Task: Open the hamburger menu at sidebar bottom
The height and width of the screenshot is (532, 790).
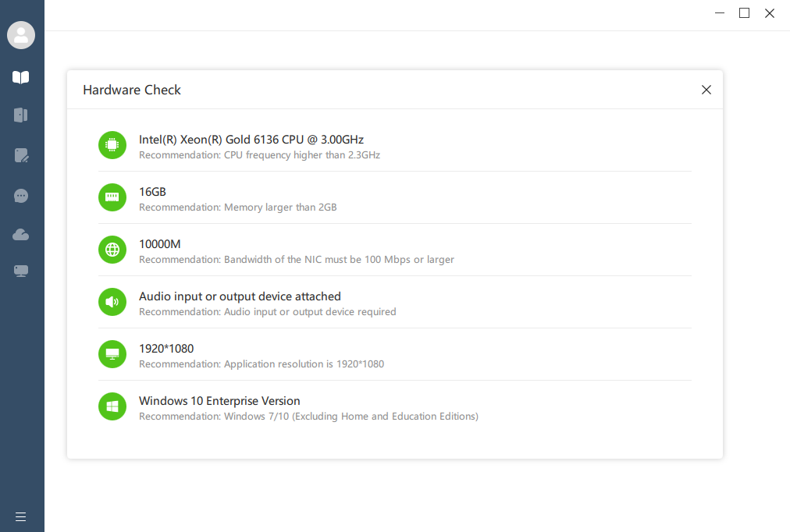Action: 20,517
